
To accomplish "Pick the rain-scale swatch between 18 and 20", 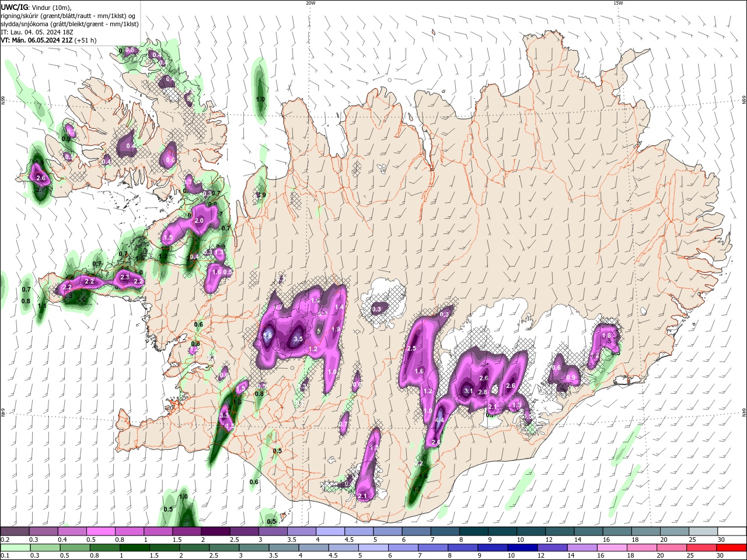I will pyautogui.click(x=641, y=548).
